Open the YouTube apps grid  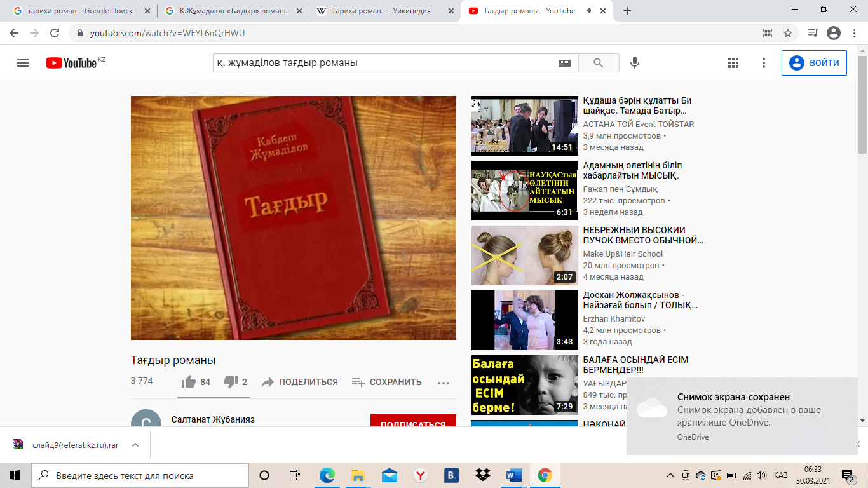[733, 63]
